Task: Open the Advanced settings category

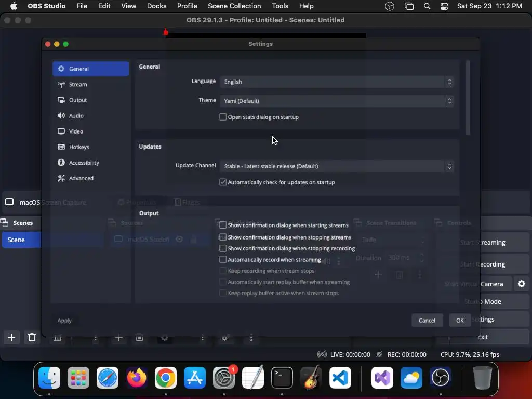Action: pyautogui.click(x=90, y=178)
